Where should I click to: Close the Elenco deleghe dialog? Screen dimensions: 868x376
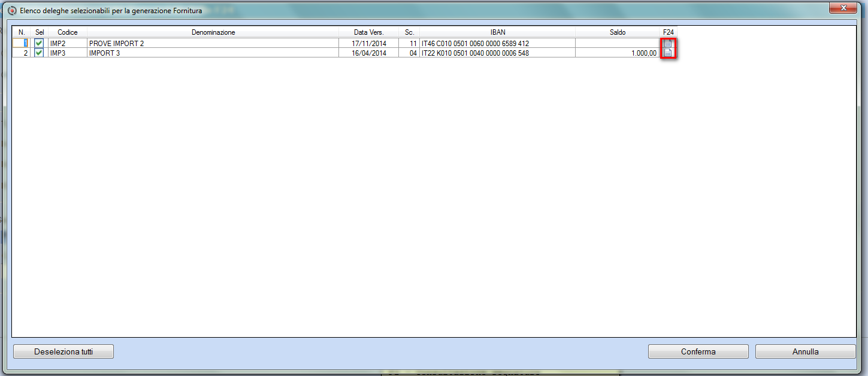pos(844,8)
